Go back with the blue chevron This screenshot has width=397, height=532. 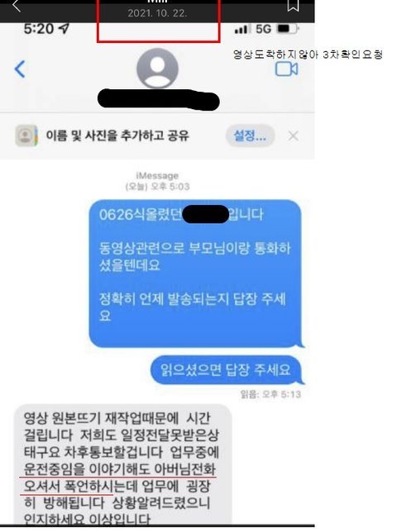(20, 69)
